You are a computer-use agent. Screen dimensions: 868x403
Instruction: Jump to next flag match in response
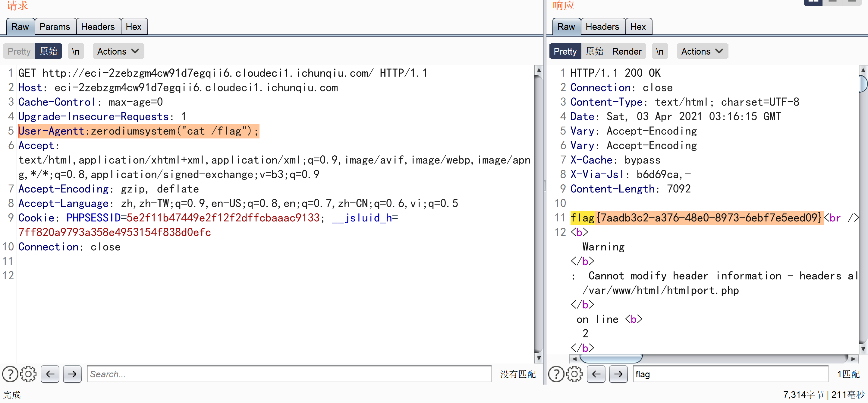pos(618,374)
